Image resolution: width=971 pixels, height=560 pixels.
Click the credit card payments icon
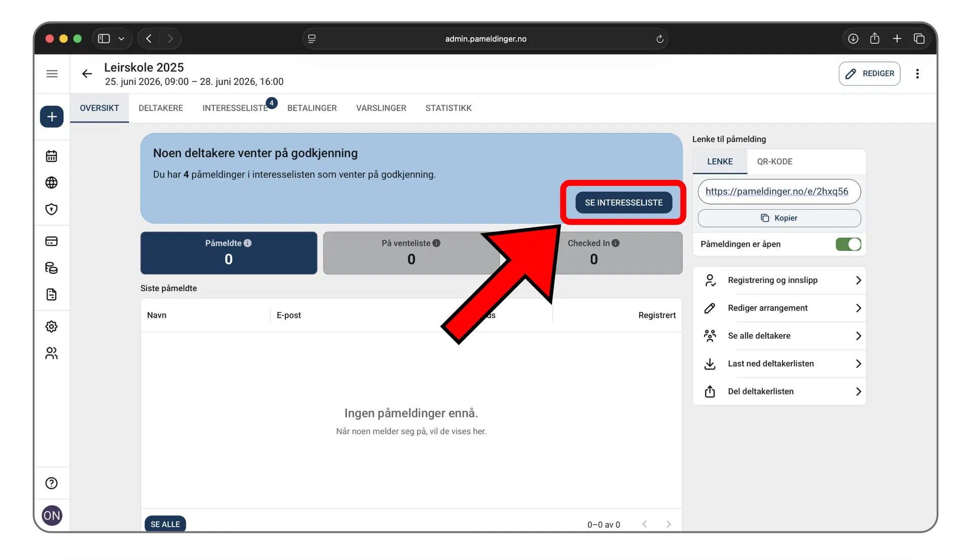click(x=51, y=241)
